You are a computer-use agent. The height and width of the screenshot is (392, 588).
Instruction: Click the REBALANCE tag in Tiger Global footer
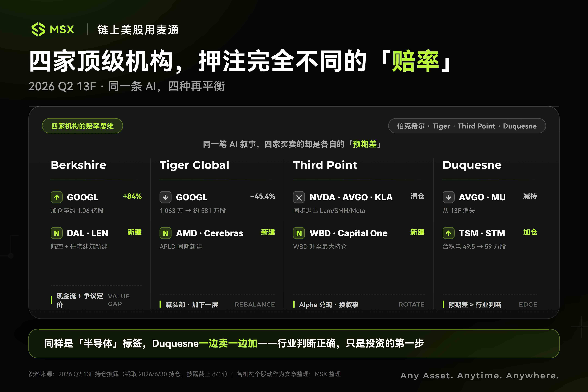[x=255, y=304]
